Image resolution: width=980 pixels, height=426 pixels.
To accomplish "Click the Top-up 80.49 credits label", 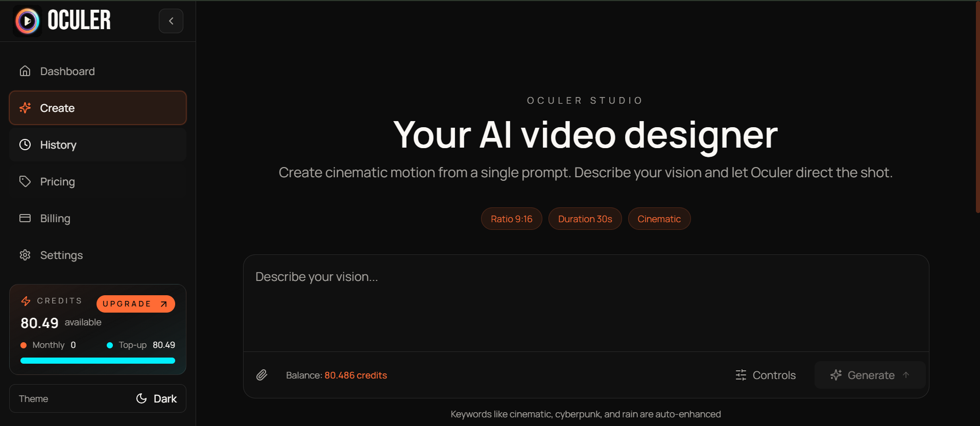I will [x=141, y=345].
